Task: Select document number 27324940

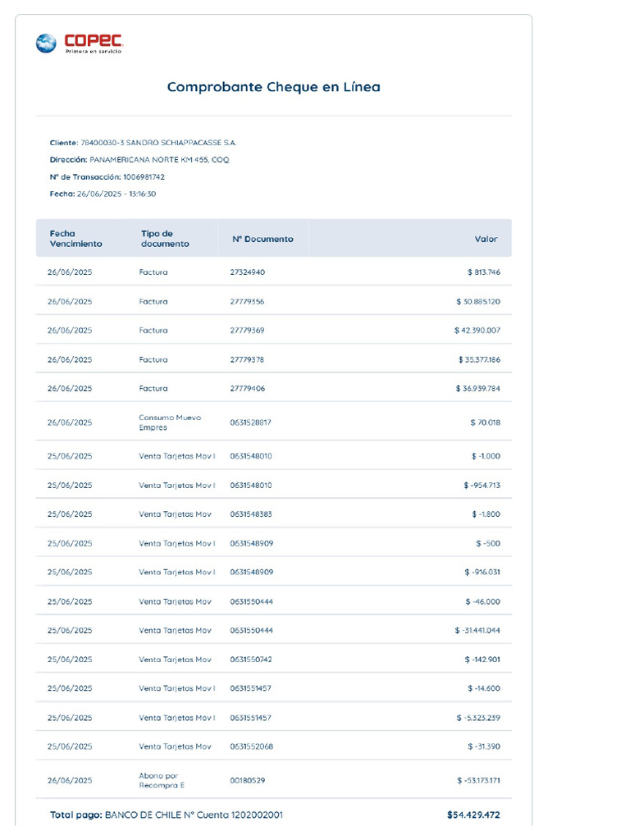Action: [247, 272]
